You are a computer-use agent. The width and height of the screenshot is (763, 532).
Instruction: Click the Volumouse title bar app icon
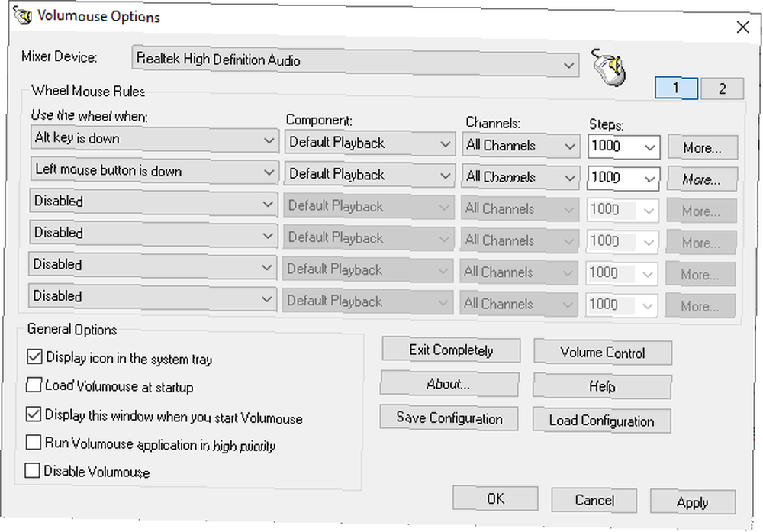pos(22,15)
